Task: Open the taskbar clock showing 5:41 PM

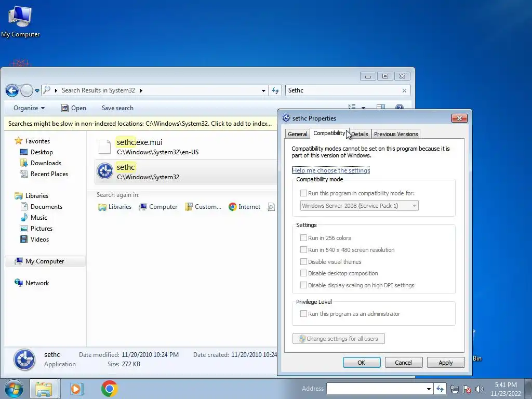Action: (506, 389)
